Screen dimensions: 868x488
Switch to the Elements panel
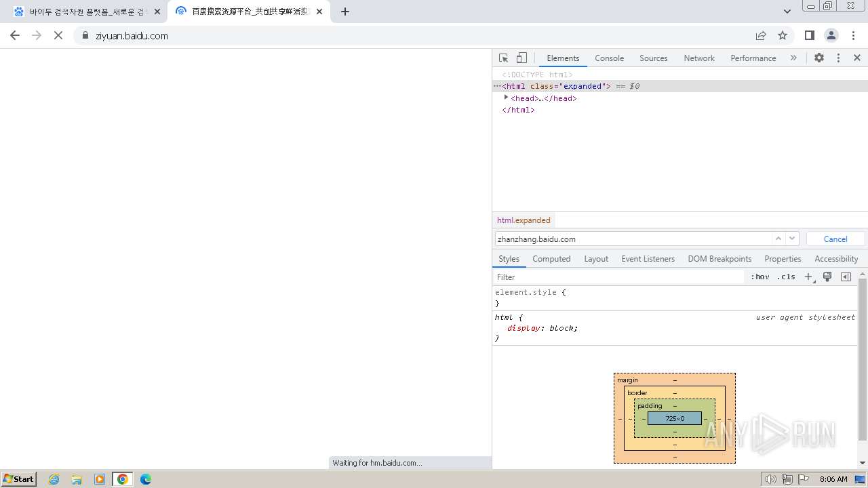[x=563, y=58]
